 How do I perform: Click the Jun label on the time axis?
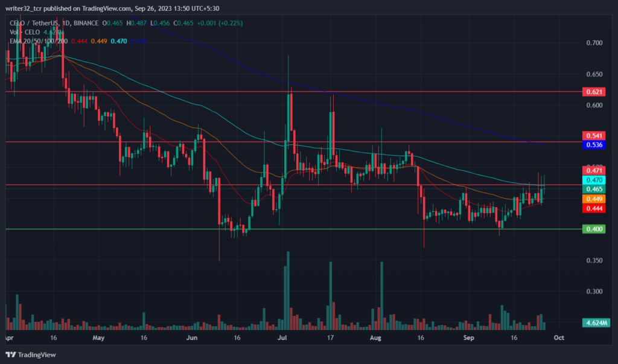tap(191, 338)
